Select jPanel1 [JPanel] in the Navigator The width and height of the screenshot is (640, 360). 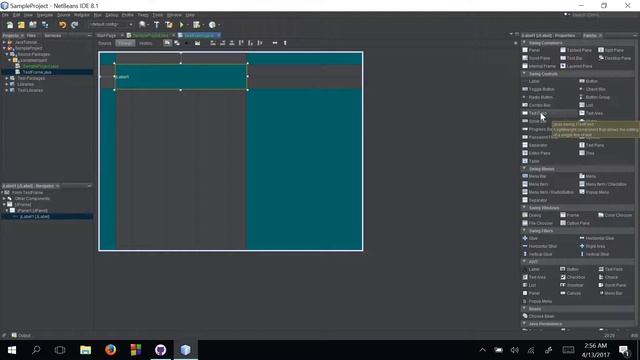[32, 211]
